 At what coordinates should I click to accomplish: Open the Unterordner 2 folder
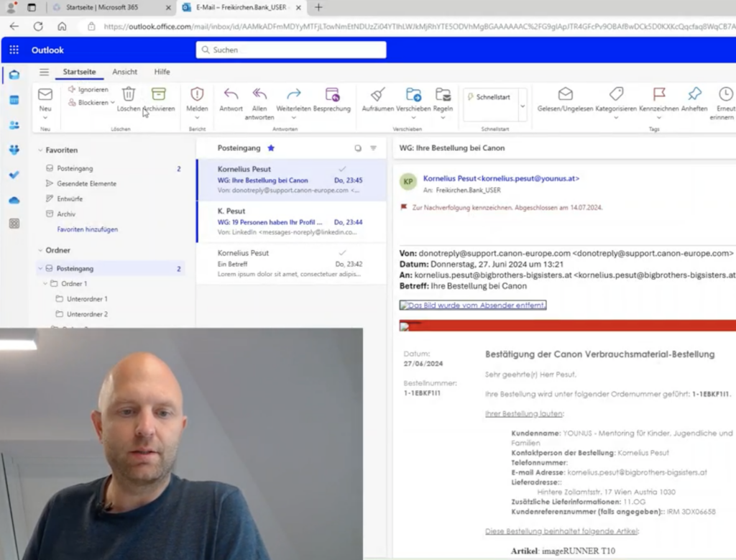pyautogui.click(x=87, y=314)
